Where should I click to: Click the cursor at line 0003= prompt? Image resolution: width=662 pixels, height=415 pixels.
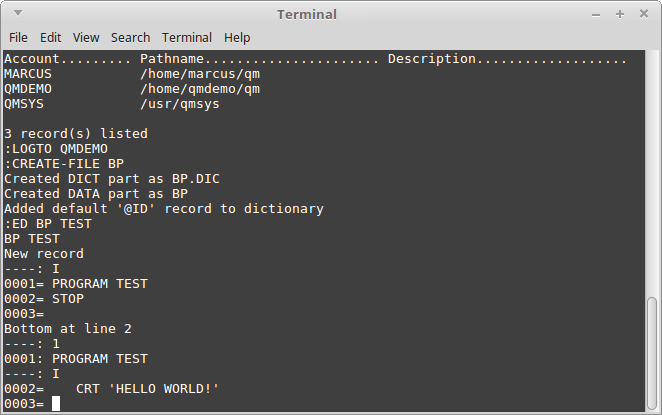pos(56,404)
